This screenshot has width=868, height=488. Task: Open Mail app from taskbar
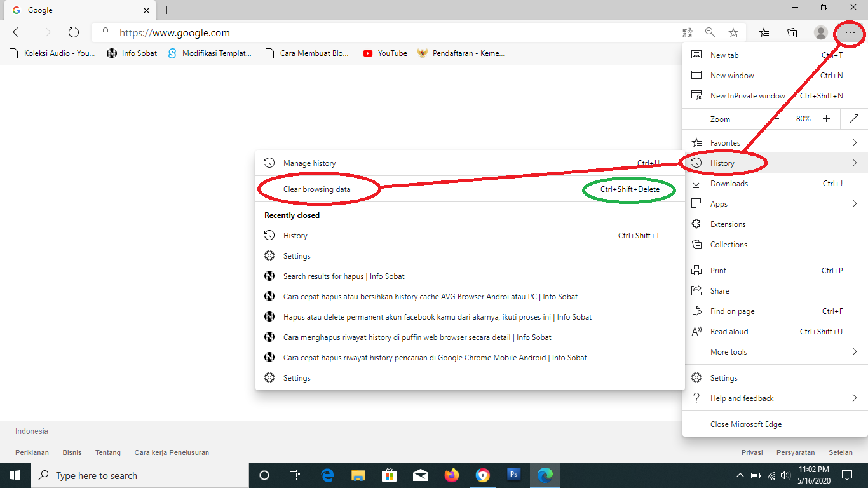point(421,475)
